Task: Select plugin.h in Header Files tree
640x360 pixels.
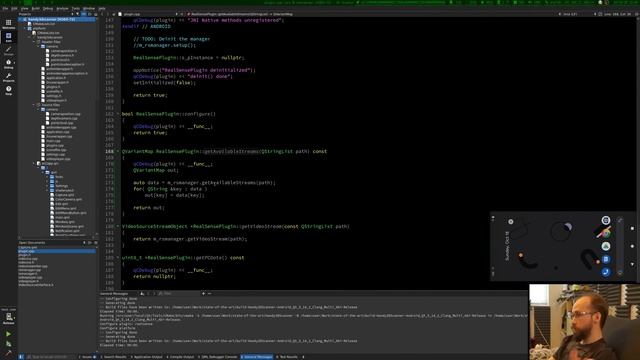Action: point(53,87)
